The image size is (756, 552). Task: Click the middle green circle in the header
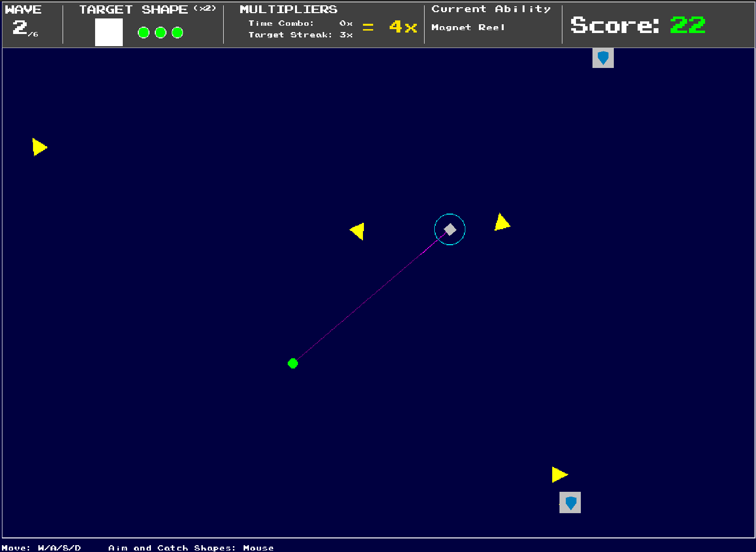click(161, 33)
